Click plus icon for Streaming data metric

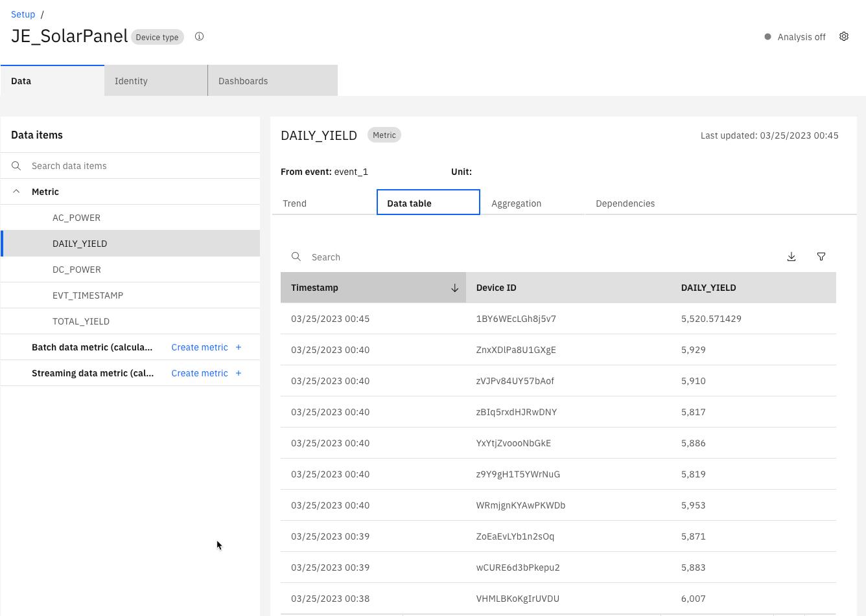pyautogui.click(x=239, y=373)
